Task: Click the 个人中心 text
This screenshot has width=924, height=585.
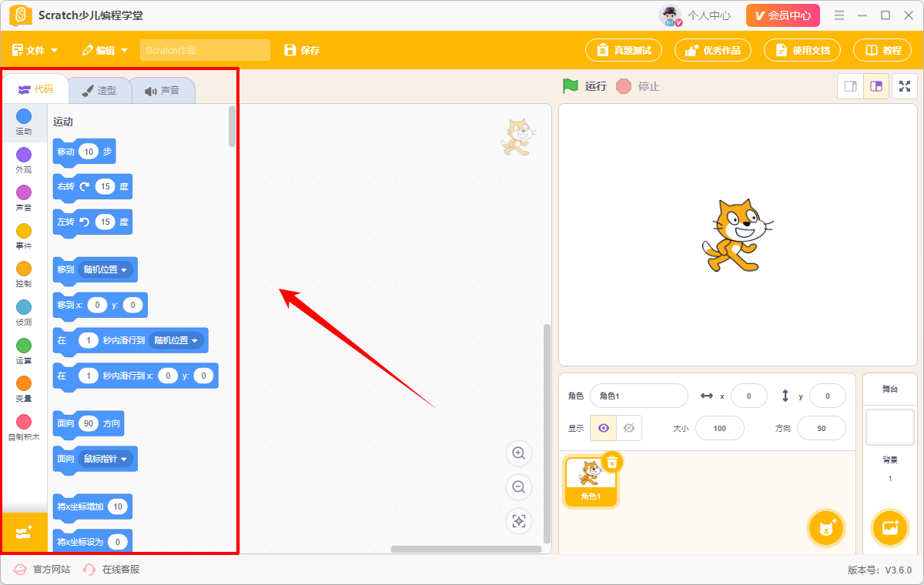Action: point(709,15)
